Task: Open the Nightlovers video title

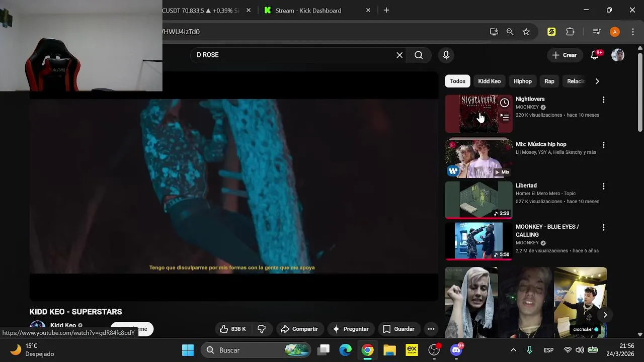Action: (530, 99)
